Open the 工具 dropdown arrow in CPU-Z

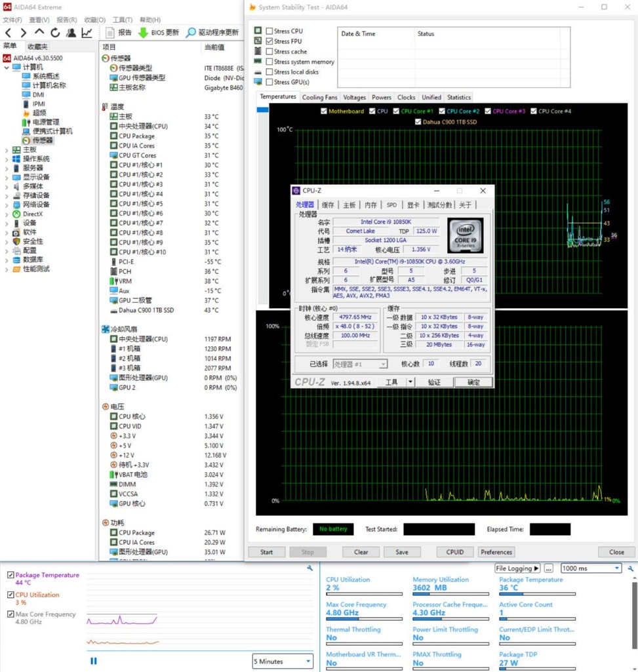[x=410, y=382]
